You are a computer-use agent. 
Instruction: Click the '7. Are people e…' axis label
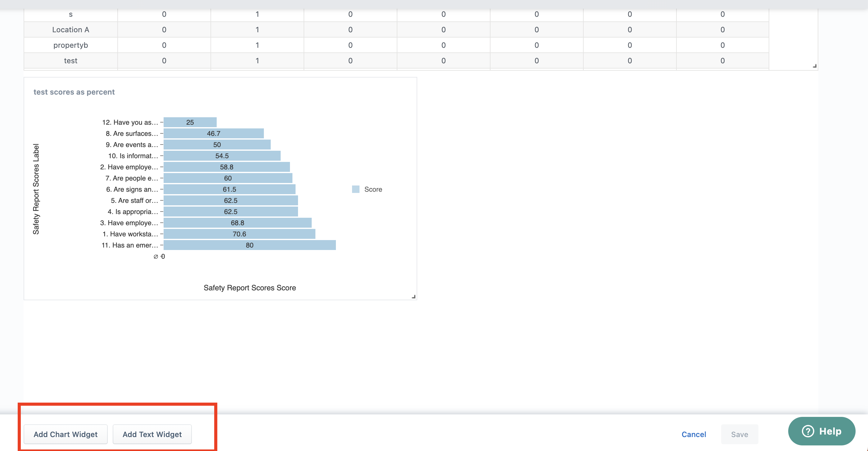(132, 178)
